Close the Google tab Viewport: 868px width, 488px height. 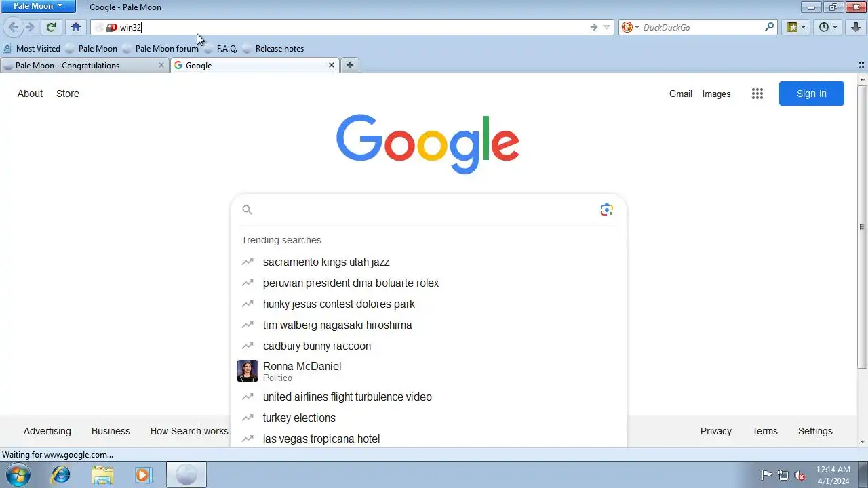(332, 65)
